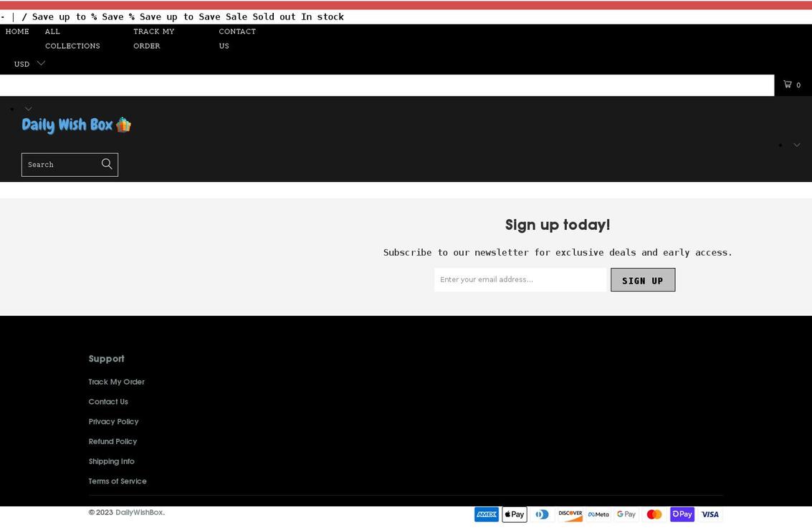Click the Support footer heading
812x530 pixels.
pyautogui.click(x=106, y=359)
